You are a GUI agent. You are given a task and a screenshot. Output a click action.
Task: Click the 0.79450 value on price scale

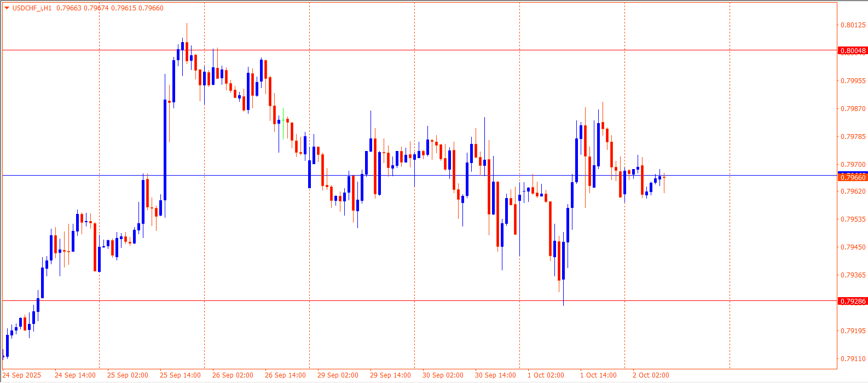tap(853, 247)
